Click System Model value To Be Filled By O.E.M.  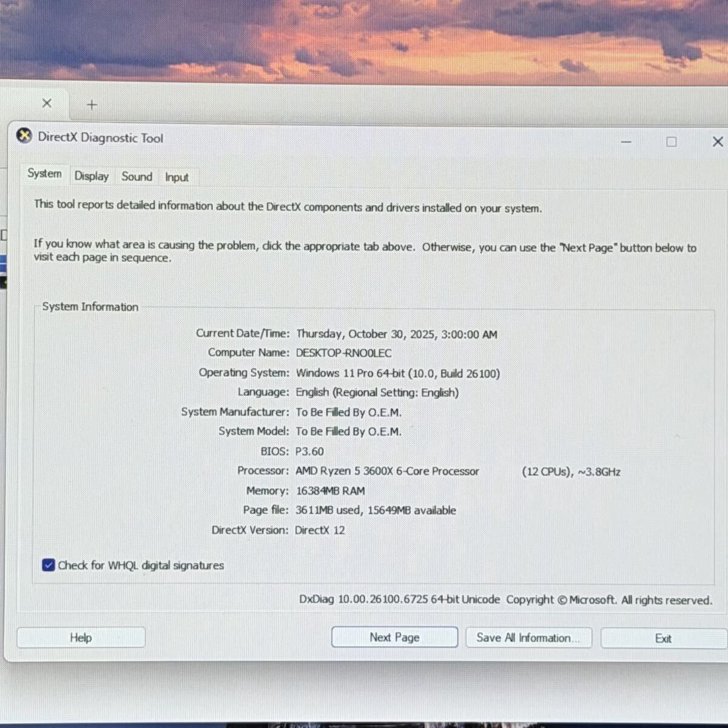point(348,431)
